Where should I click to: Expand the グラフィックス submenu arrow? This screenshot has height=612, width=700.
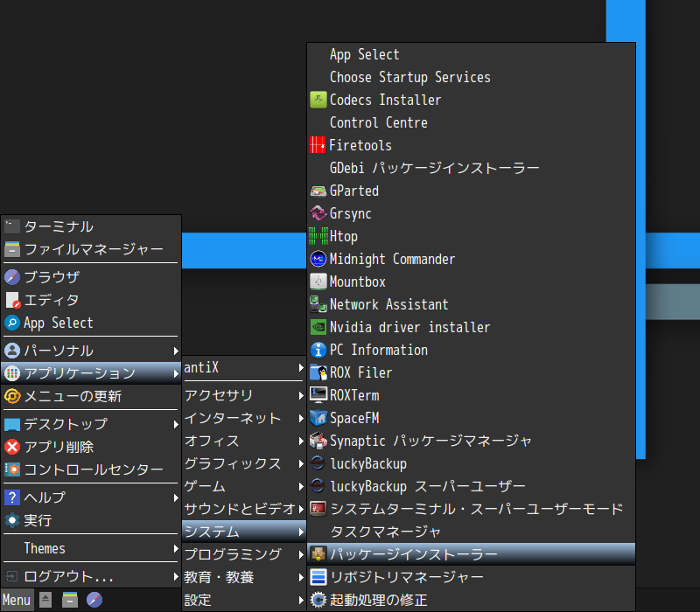point(301,463)
